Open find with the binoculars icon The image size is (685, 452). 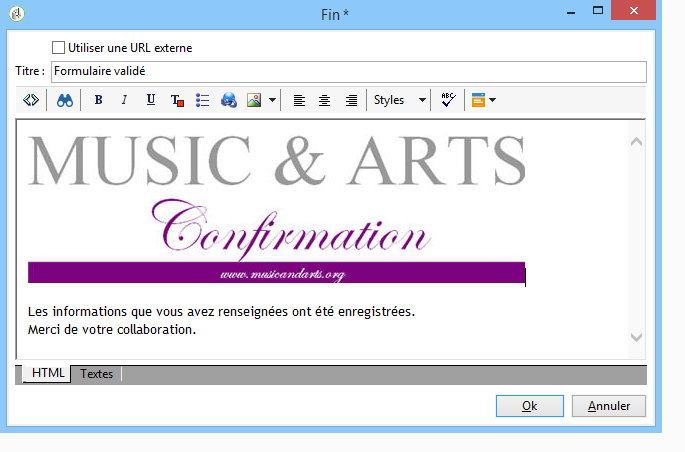65,100
